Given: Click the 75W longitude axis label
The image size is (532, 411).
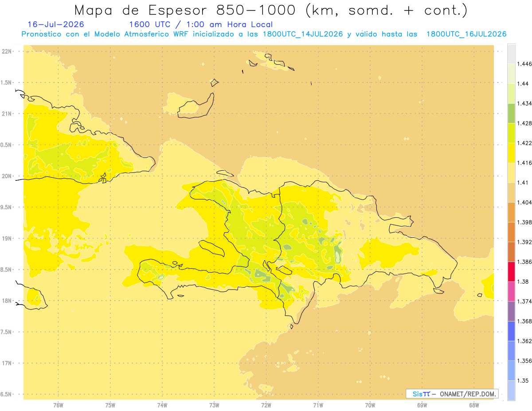Looking at the screenshot, I should point(110,405).
